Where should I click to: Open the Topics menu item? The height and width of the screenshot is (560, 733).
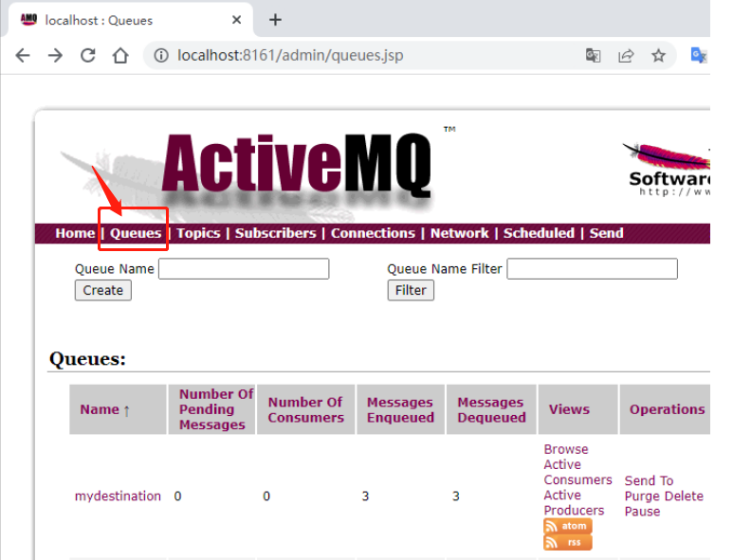(198, 233)
